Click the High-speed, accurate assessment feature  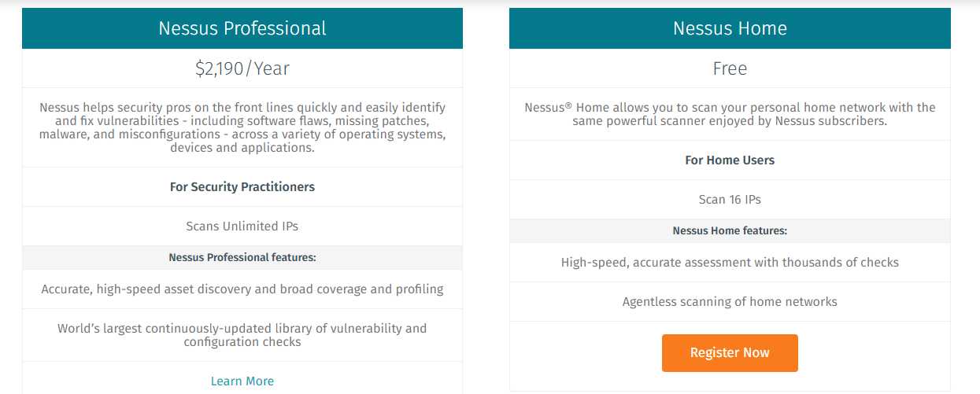pyautogui.click(x=730, y=263)
